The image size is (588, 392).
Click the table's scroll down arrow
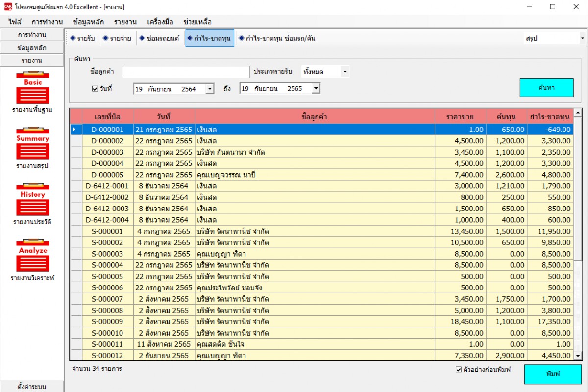pos(578,356)
